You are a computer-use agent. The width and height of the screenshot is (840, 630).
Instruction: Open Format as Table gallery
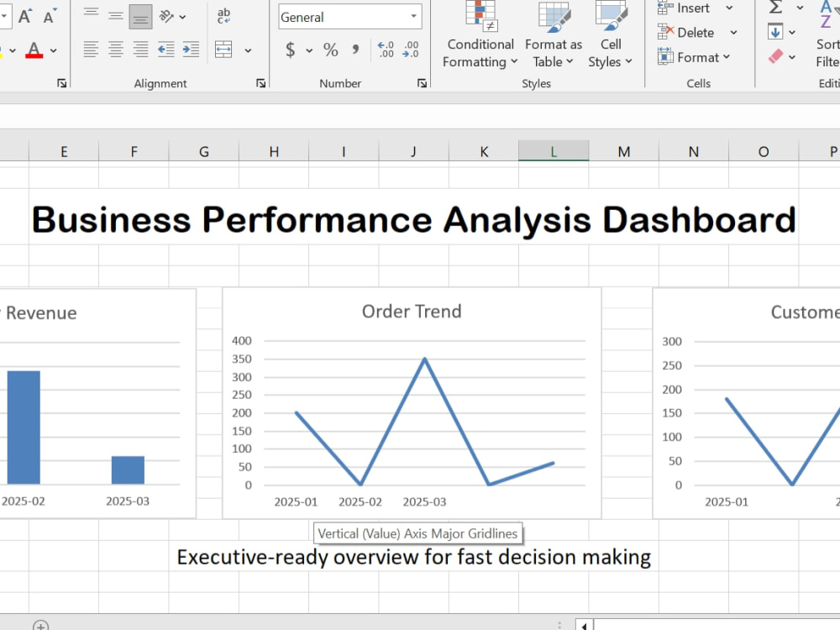pos(554,35)
